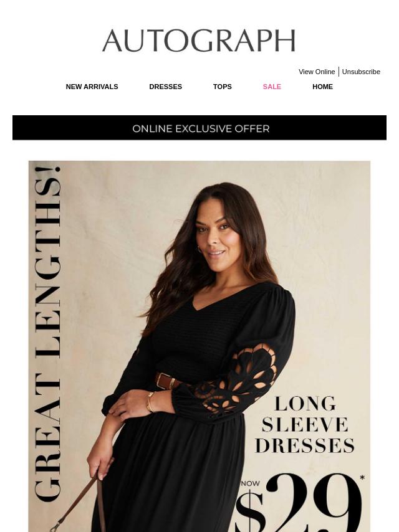
Task: Go to the DRESSES section
Action: [x=166, y=87]
